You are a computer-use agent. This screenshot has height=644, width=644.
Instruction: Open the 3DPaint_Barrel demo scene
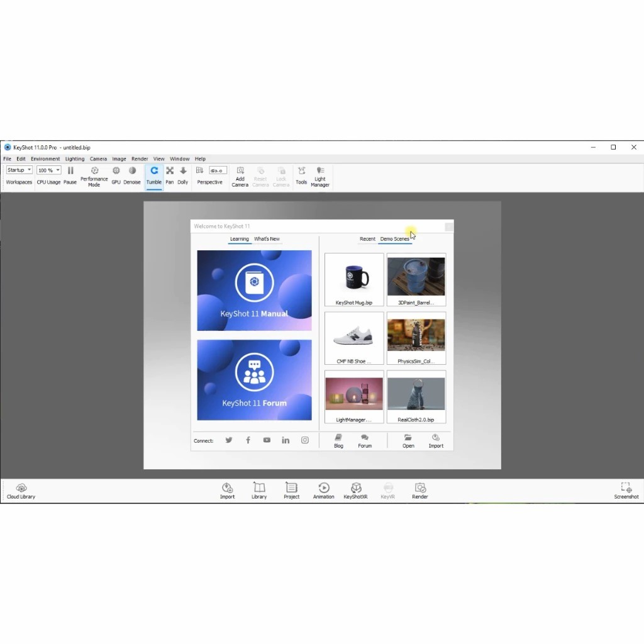pyautogui.click(x=416, y=280)
